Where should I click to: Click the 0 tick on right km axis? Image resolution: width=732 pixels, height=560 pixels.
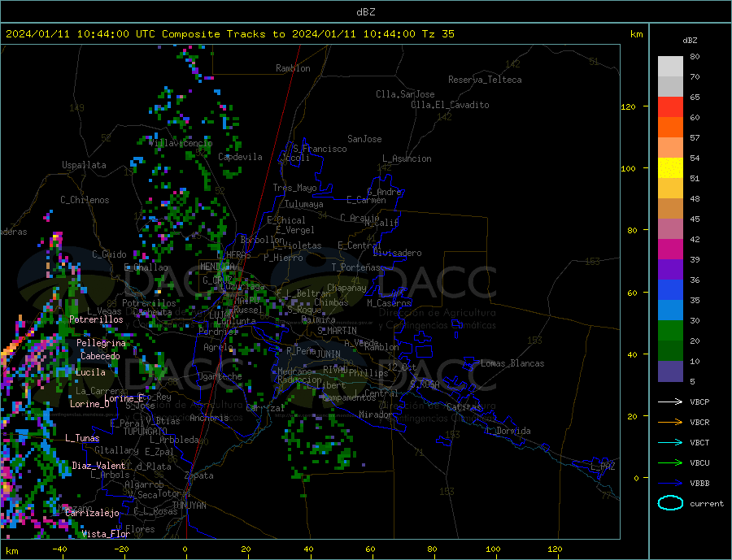(636, 478)
